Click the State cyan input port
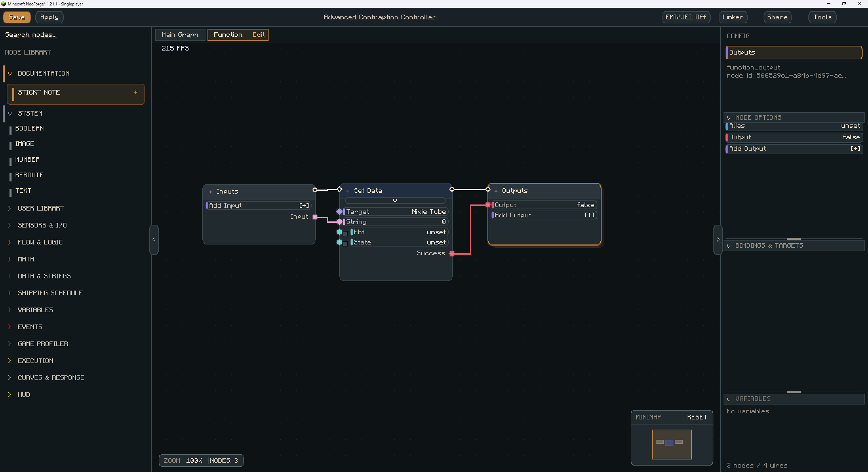 pyautogui.click(x=339, y=242)
